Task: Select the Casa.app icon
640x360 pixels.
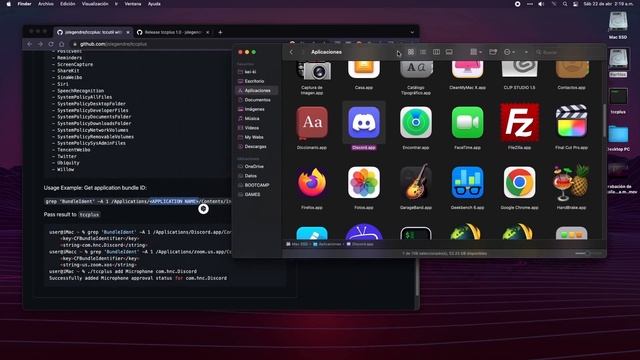Action: pyautogui.click(x=364, y=69)
